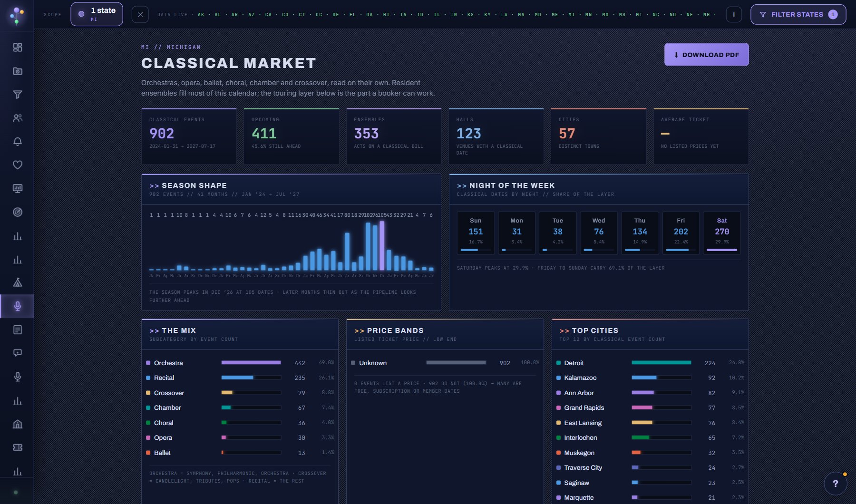
Task: Click the Unknown row in Price Bands
Action: [445, 363]
